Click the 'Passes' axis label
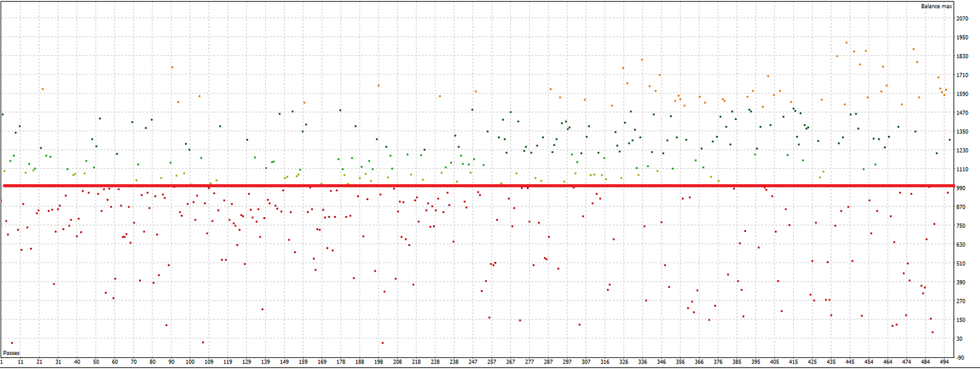The image size is (980, 369). click(x=11, y=353)
